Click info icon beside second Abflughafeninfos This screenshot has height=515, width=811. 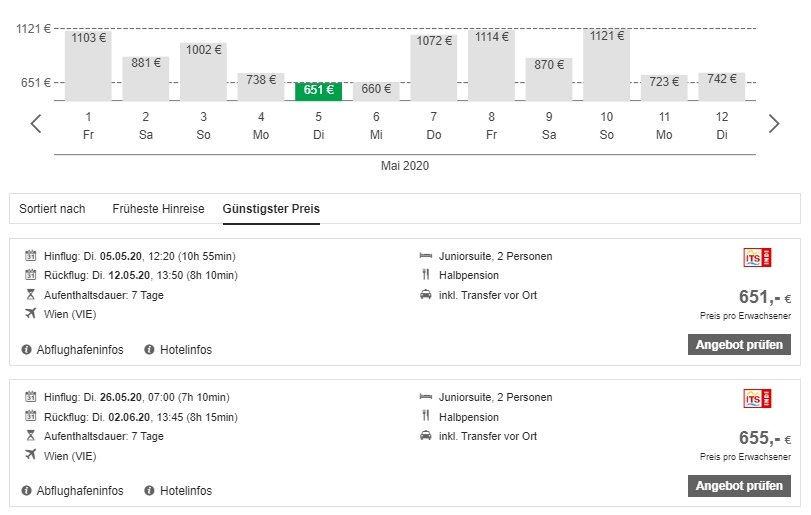(x=27, y=491)
